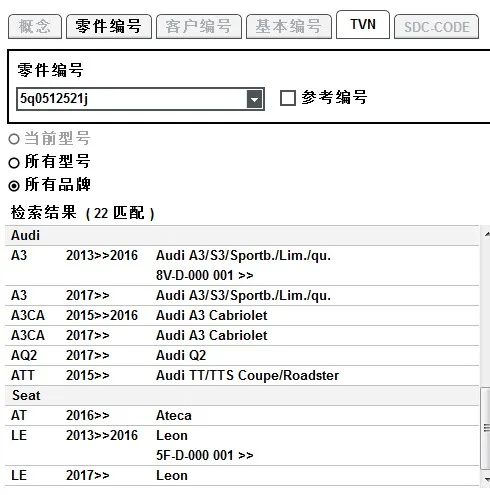Click the 8V-D-000 001 >> chassis text
490x495 pixels.
[205, 276]
